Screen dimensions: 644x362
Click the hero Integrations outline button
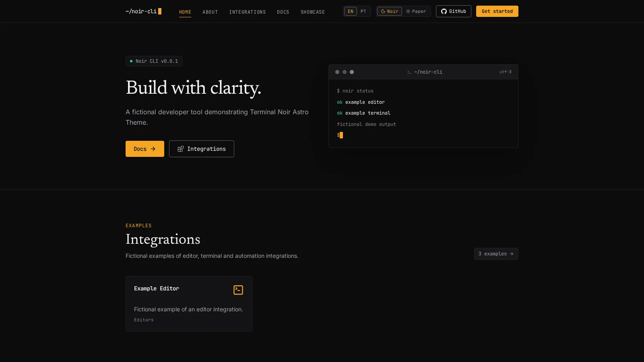[202, 149]
